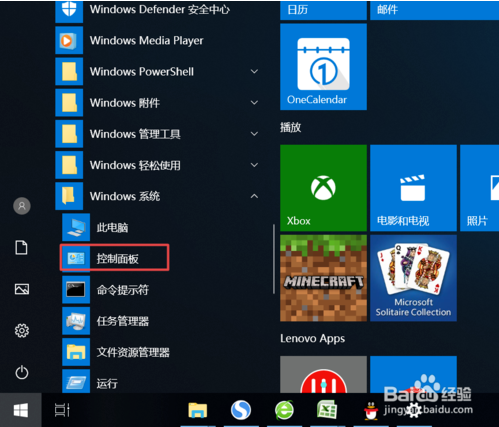
Task: Open 任务管理器 task manager icon
Action: point(76,321)
